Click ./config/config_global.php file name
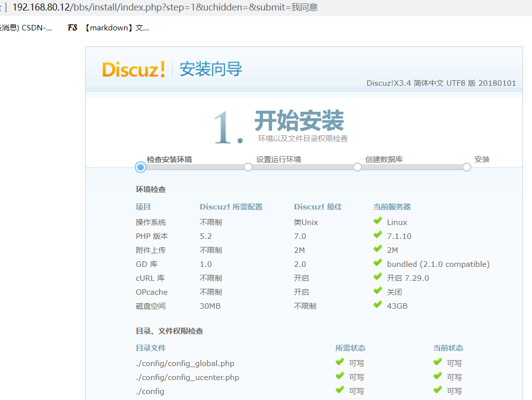This screenshot has height=400, width=532. click(x=185, y=364)
